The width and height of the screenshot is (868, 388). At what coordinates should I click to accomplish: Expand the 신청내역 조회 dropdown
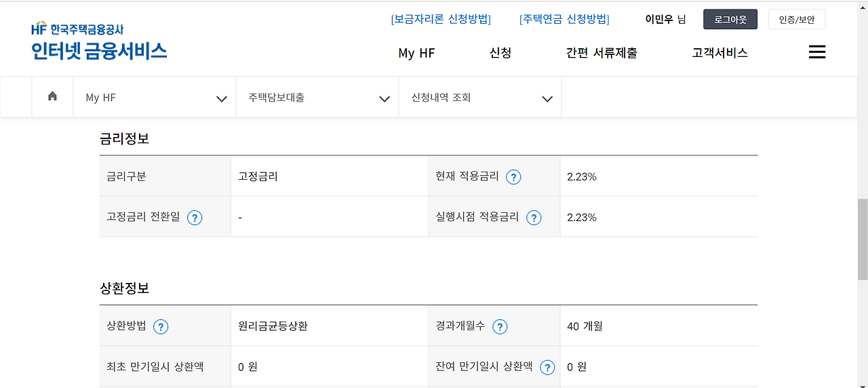(x=480, y=98)
